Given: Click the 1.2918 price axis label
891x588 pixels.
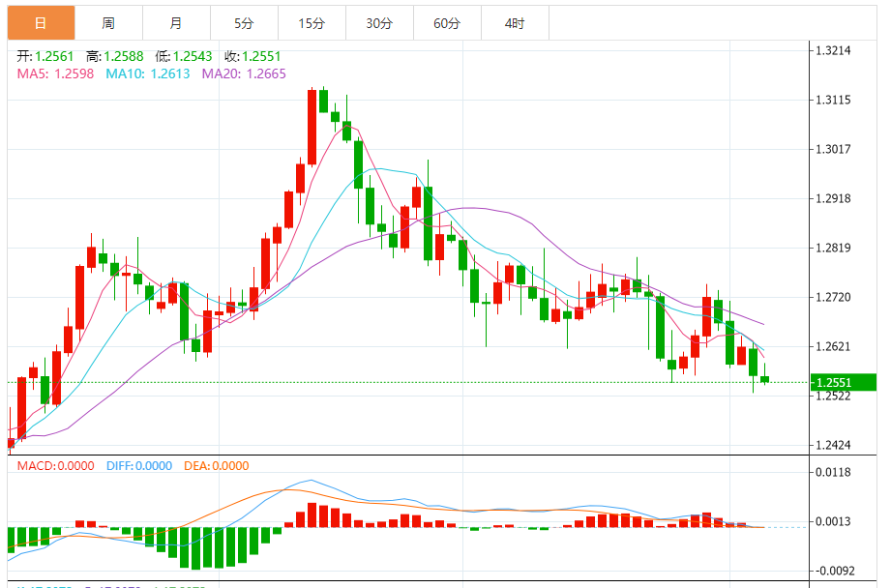Looking at the screenshot, I should [833, 199].
